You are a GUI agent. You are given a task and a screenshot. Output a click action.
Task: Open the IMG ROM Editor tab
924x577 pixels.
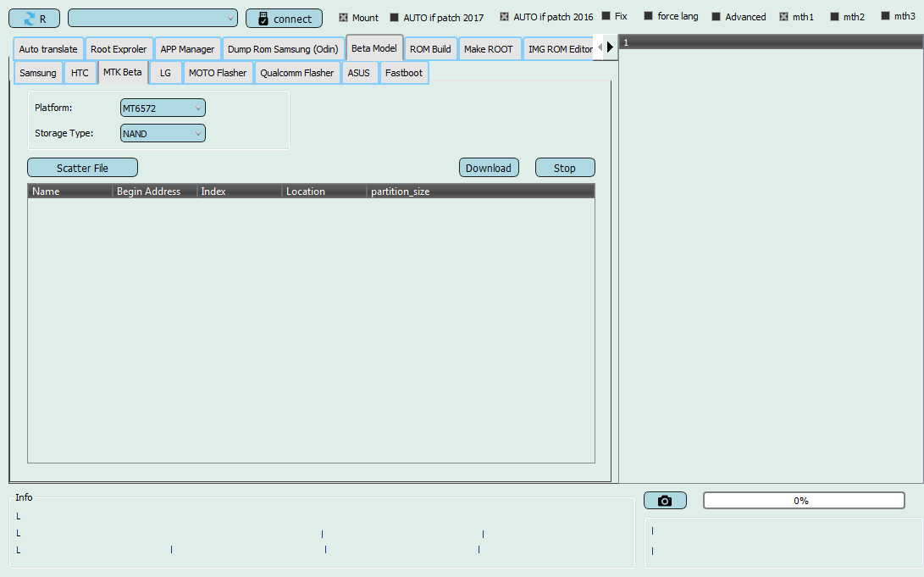(x=560, y=49)
